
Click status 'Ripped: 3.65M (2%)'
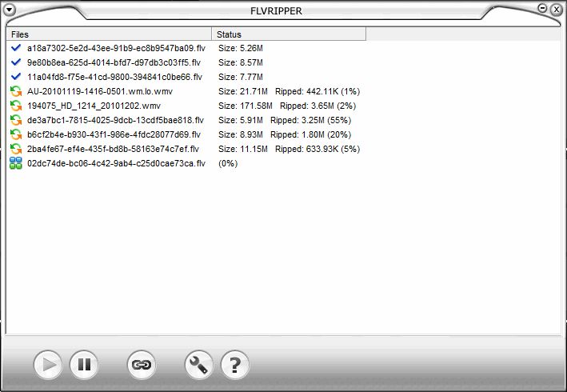pyautogui.click(x=318, y=106)
